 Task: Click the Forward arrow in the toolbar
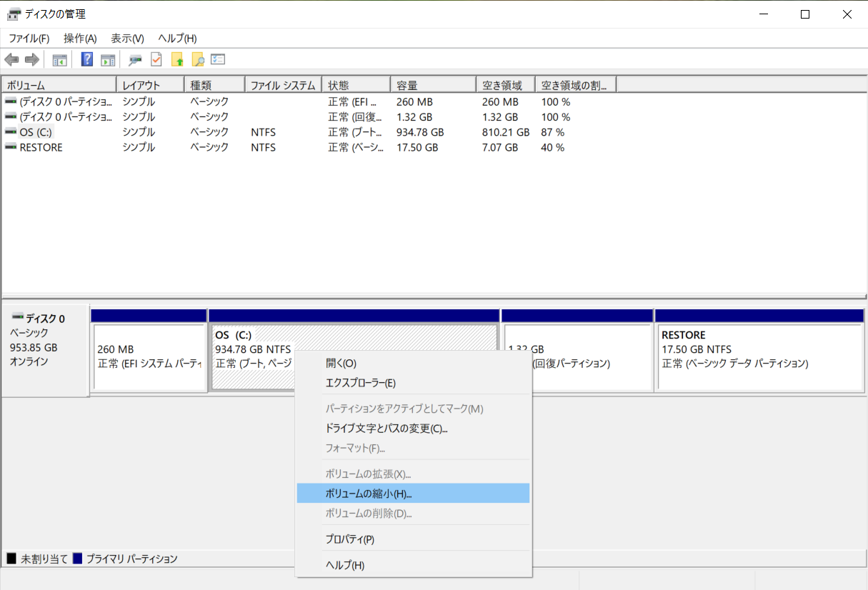click(x=31, y=60)
